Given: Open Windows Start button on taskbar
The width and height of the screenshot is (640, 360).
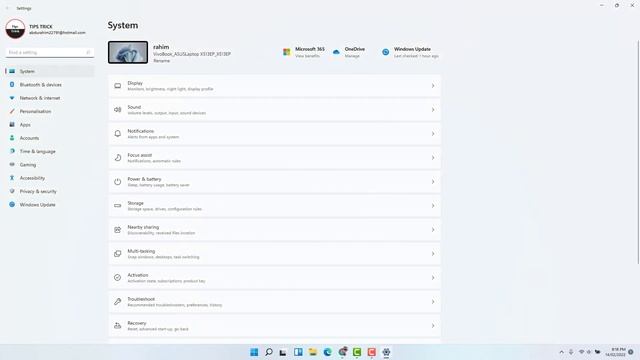Looking at the screenshot, I should click(254, 352).
